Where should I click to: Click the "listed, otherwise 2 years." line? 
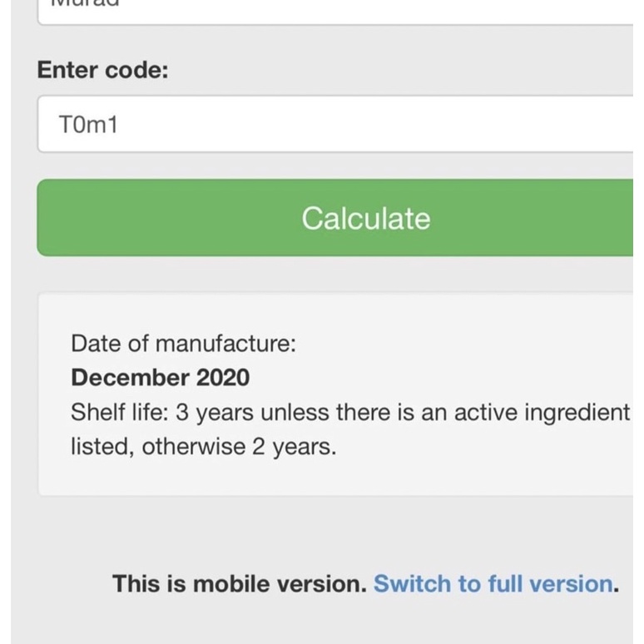point(203,447)
